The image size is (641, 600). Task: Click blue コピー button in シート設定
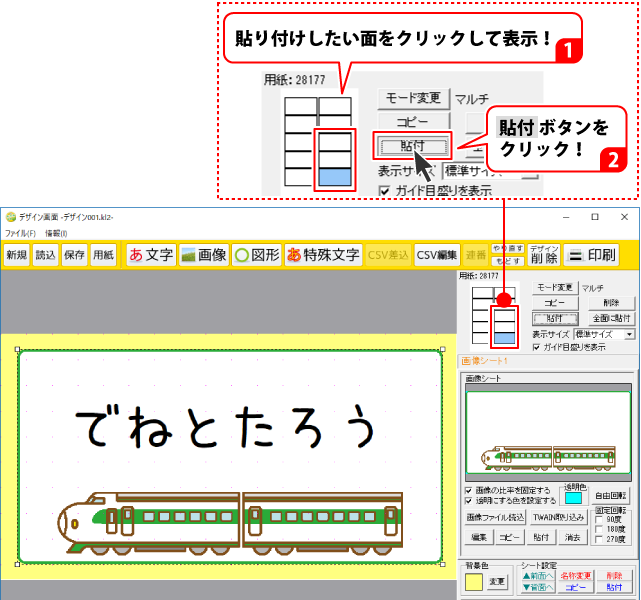point(576,587)
